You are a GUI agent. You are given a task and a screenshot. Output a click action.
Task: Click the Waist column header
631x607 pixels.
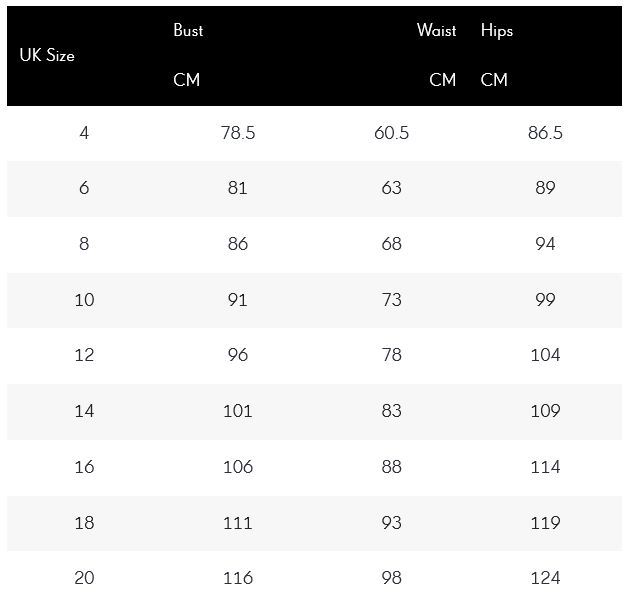pyautogui.click(x=437, y=30)
